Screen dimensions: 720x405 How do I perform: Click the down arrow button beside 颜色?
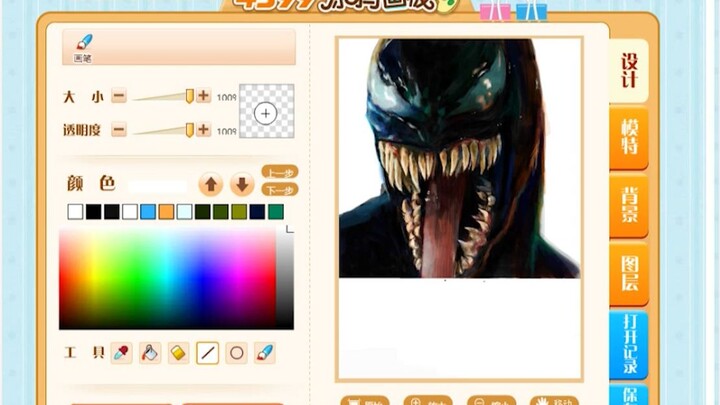click(242, 185)
